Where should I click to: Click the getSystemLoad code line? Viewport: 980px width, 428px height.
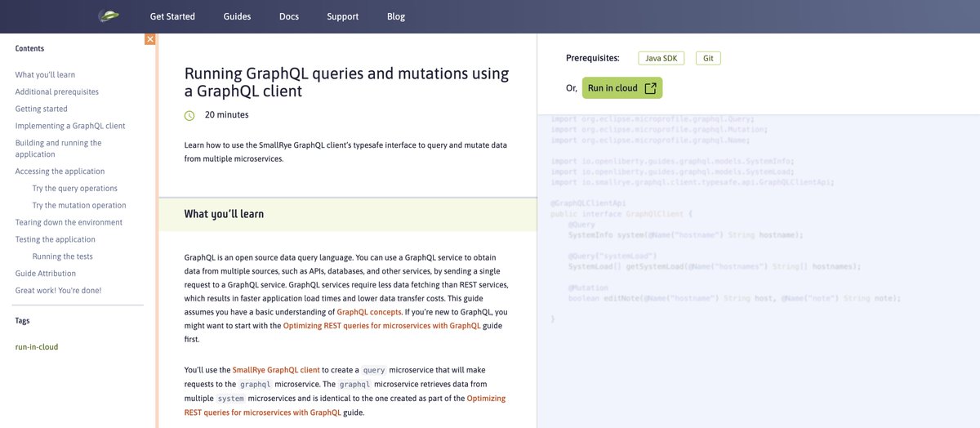pyautogui.click(x=715, y=266)
